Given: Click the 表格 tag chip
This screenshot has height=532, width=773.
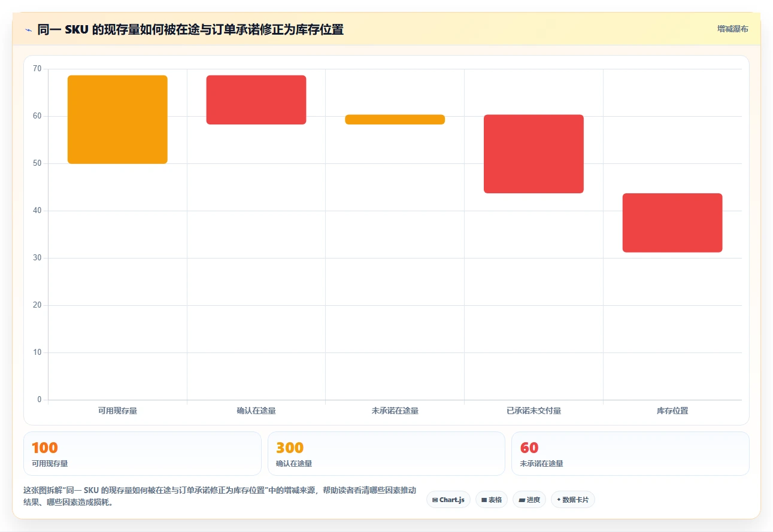Looking at the screenshot, I should pyautogui.click(x=492, y=500).
